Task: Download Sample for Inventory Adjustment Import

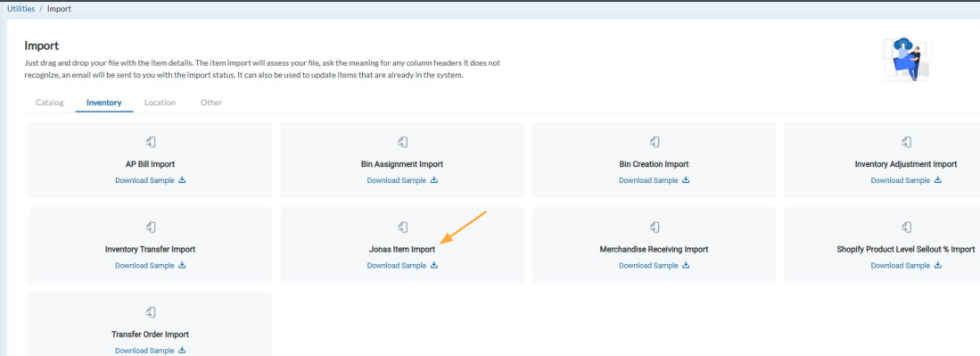Action: coord(900,180)
